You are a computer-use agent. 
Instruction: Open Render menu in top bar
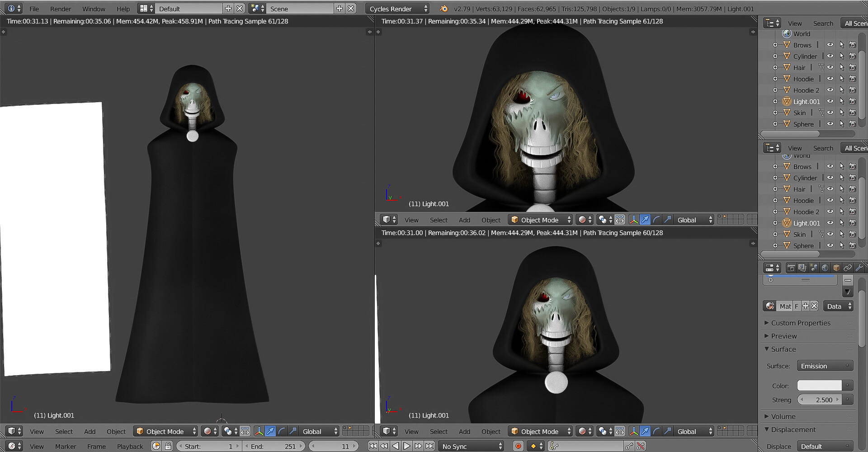[x=61, y=9]
